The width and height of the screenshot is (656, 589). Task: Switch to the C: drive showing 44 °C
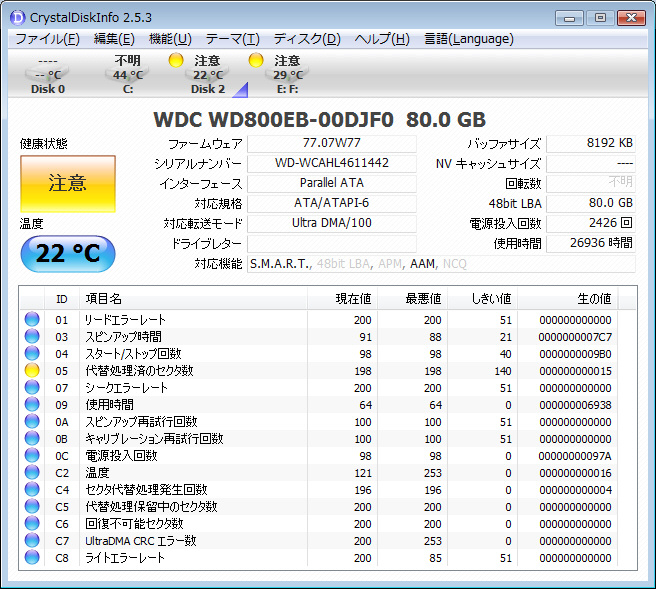128,75
